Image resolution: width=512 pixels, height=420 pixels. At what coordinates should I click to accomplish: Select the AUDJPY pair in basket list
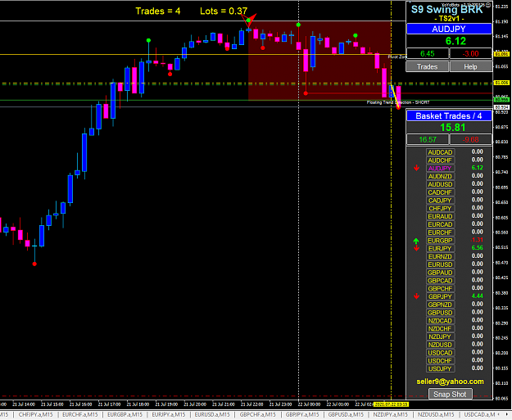pos(440,169)
